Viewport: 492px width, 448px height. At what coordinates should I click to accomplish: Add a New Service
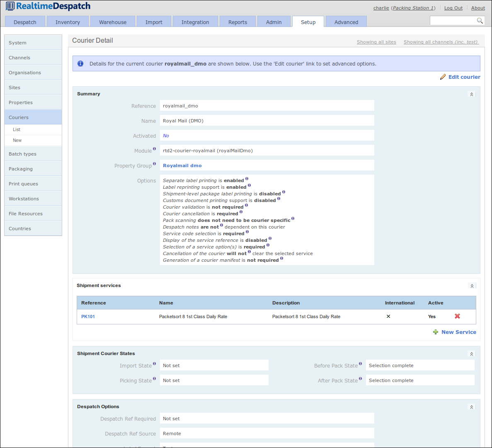coord(459,332)
